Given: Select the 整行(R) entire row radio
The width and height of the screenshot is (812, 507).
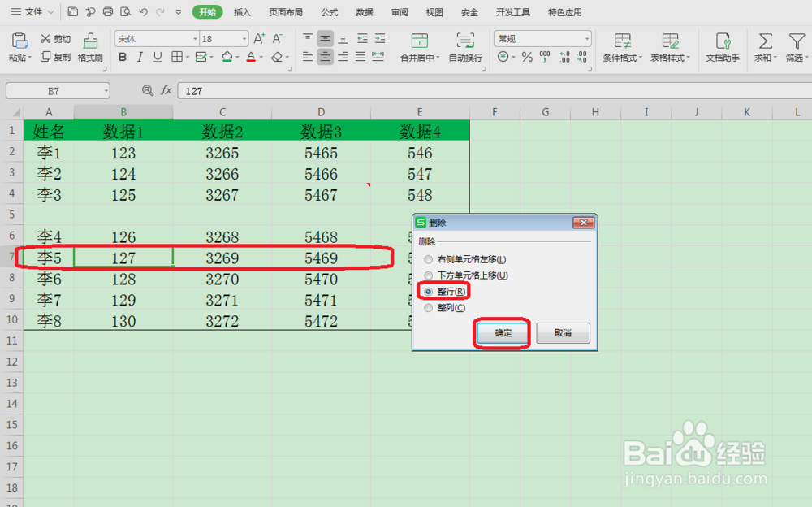Looking at the screenshot, I should (x=428, y=292).
